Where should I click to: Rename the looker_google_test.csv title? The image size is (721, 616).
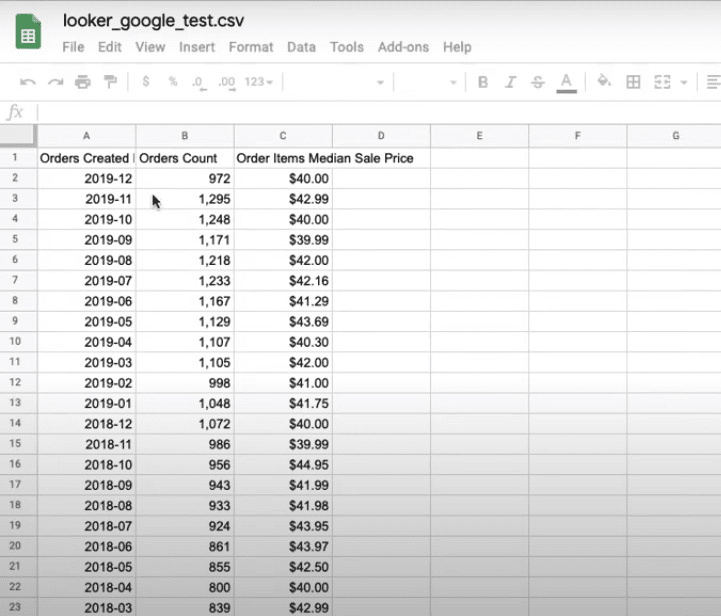153,21
